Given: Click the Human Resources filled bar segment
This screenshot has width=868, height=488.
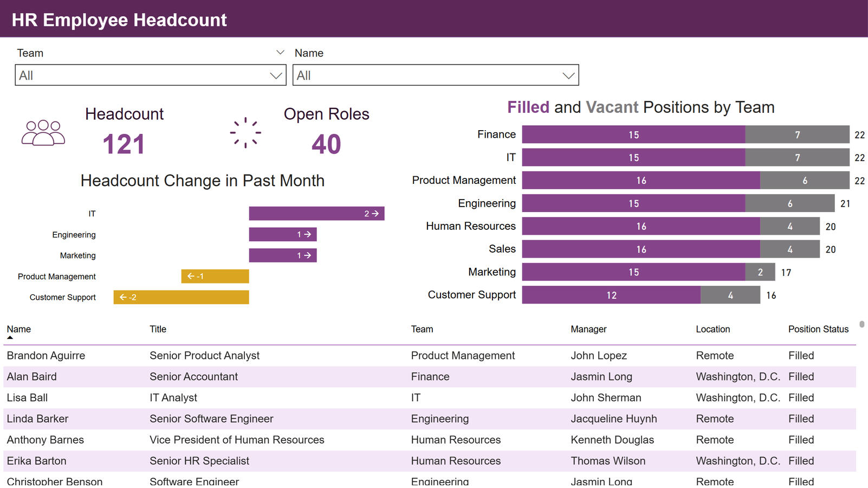Looking at the screenshot, I should click(641, 226).
